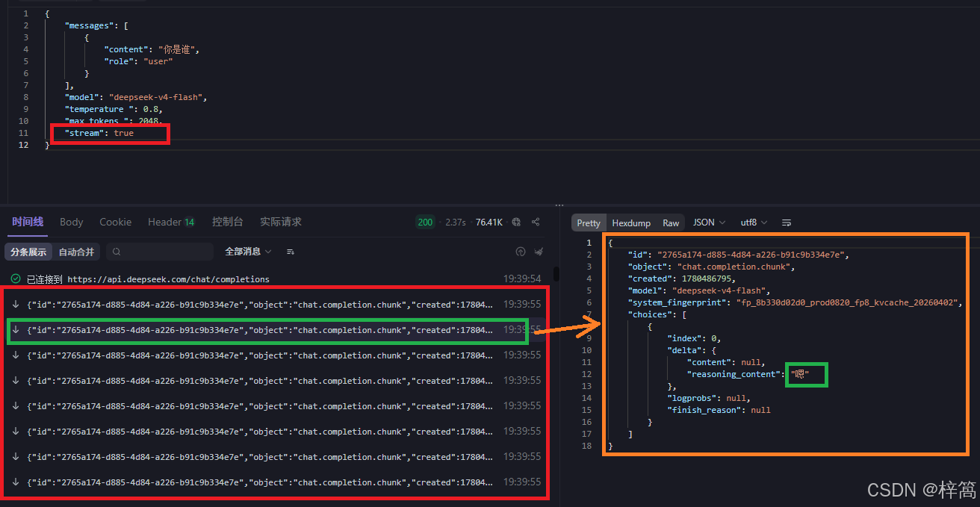Switch to the 实际请求 tab

(x=281, y=222)
